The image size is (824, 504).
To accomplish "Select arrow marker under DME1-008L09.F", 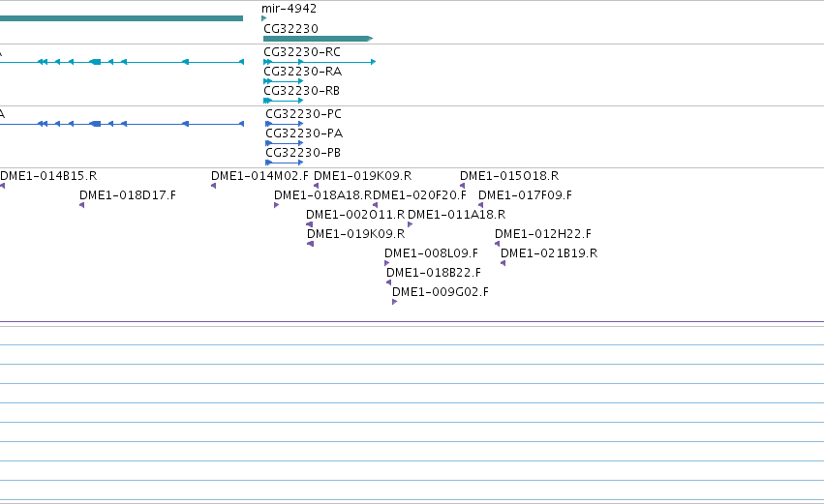I will point(386,263).
